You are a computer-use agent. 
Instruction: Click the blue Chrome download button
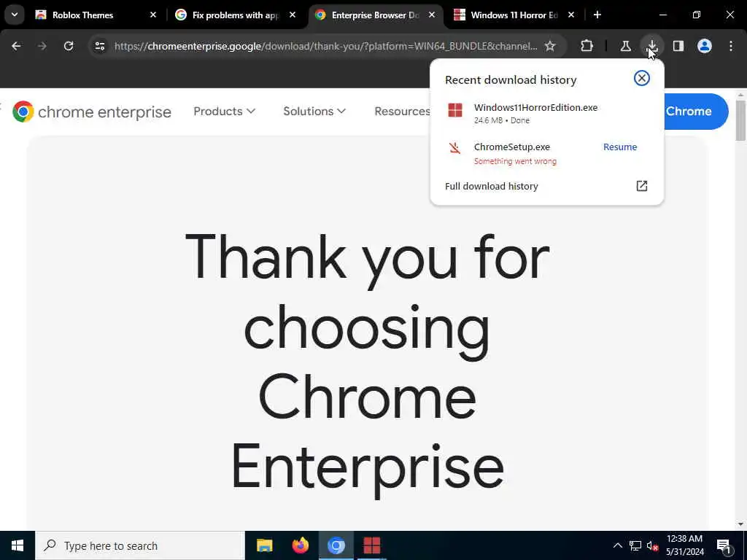[695, 112]
